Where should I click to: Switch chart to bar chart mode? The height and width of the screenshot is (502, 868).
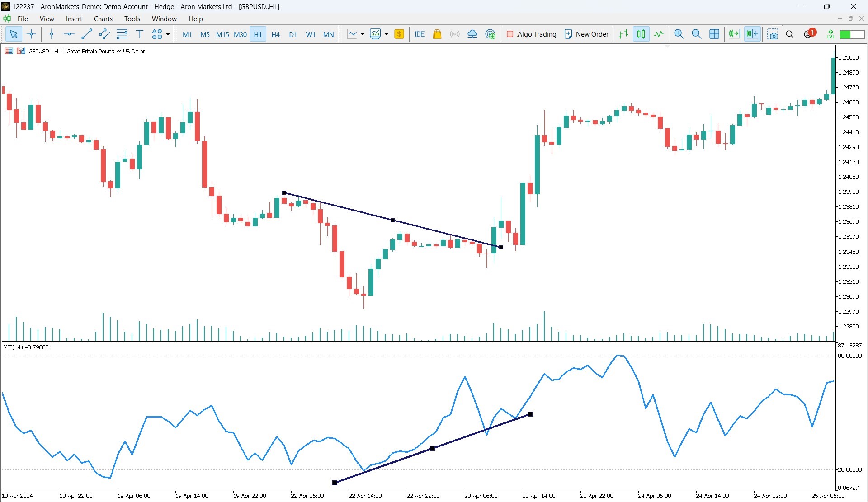[x=623, y=34]
